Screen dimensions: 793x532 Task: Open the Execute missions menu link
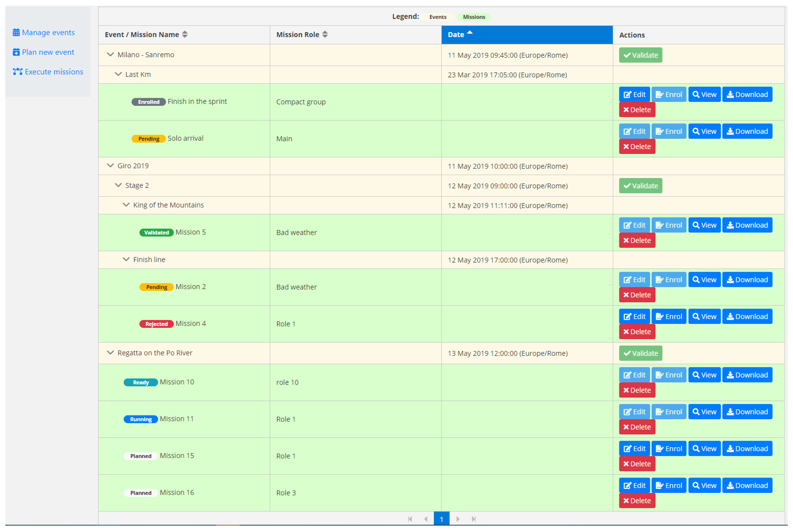point(54,72)
